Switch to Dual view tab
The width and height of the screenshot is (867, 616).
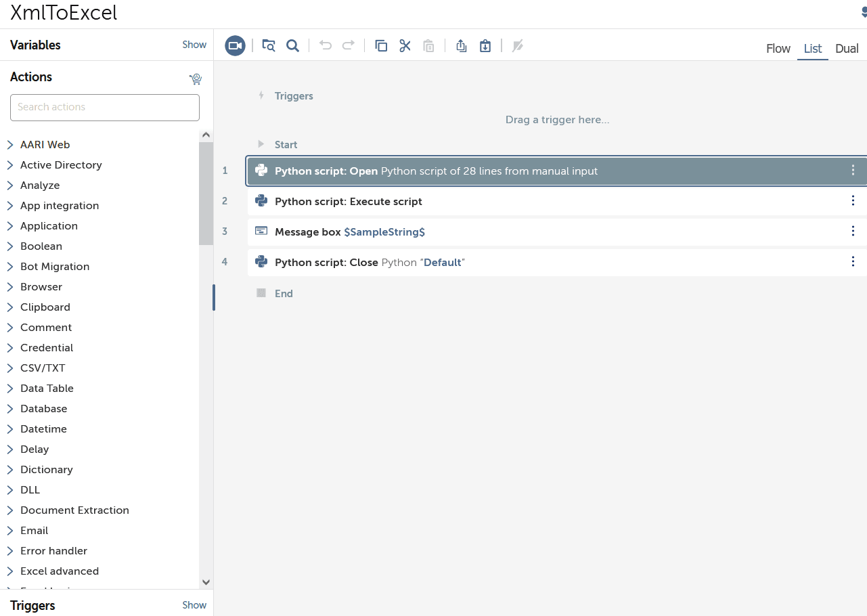coord(847,48)
